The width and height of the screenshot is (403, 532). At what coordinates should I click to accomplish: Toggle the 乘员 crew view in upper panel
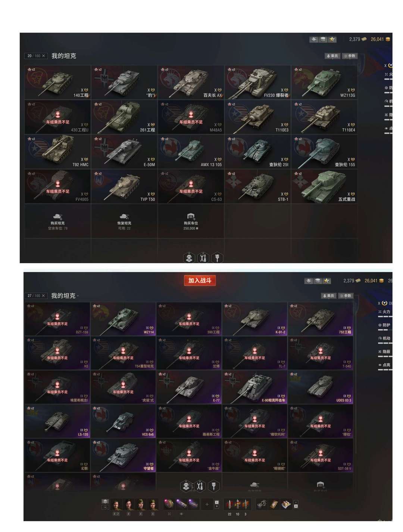click(332, 56)
